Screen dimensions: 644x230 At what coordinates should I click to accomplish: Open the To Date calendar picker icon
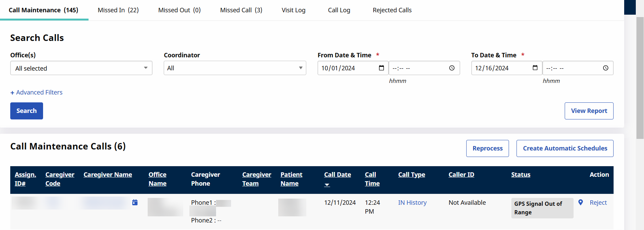[535, 68]
